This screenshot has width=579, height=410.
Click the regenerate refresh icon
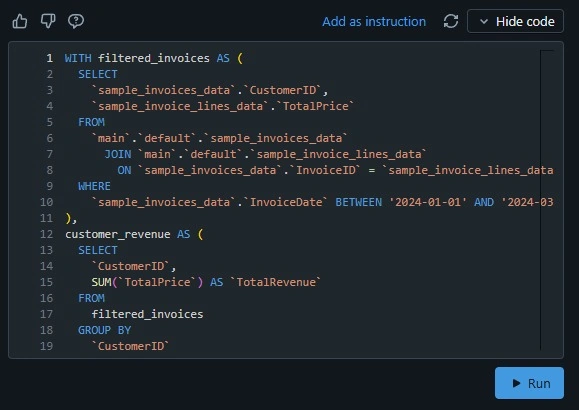point(451,21)
